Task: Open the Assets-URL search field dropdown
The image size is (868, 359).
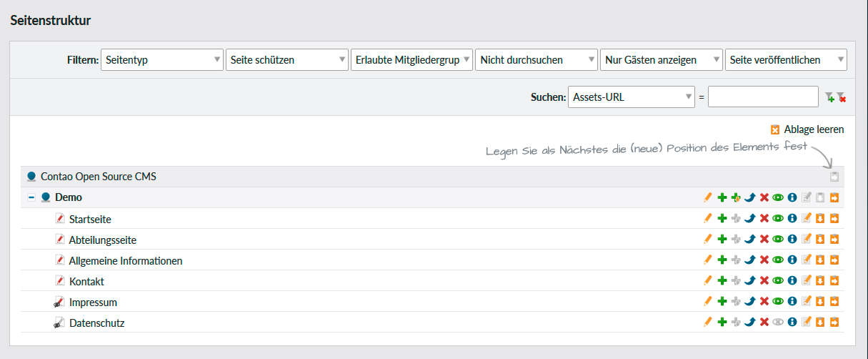Action: point(631,97)
